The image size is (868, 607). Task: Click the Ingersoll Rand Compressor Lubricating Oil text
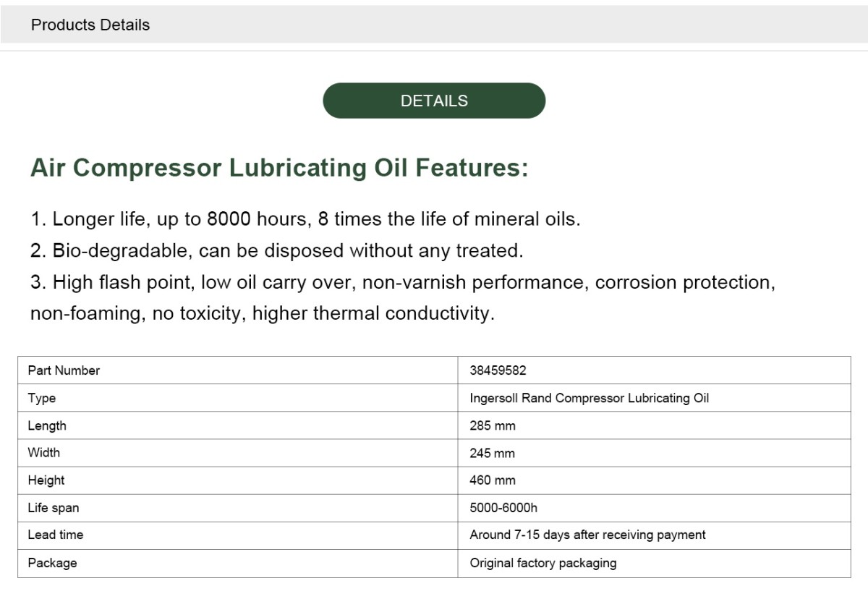589,398
